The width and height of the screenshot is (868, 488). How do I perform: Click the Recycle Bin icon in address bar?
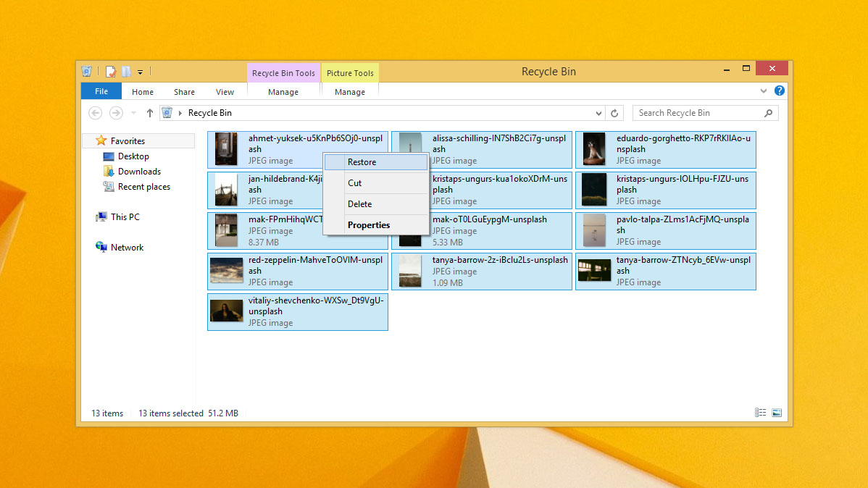click(x=167, y=113)
